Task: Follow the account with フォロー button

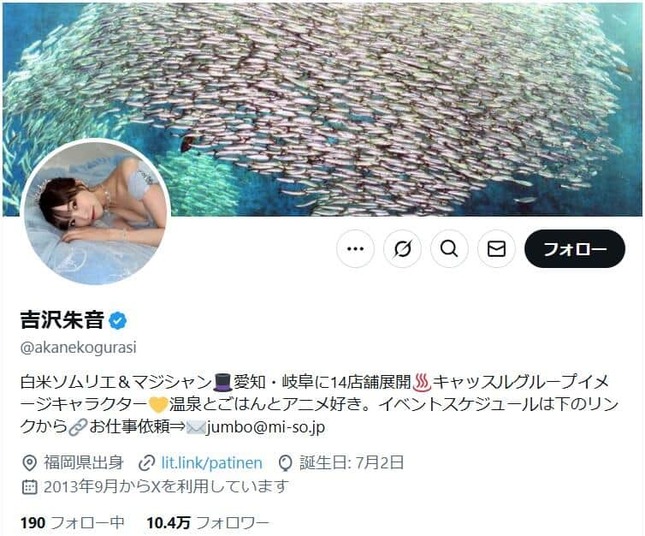Action: pyautogui.click(x=575, y=249)
